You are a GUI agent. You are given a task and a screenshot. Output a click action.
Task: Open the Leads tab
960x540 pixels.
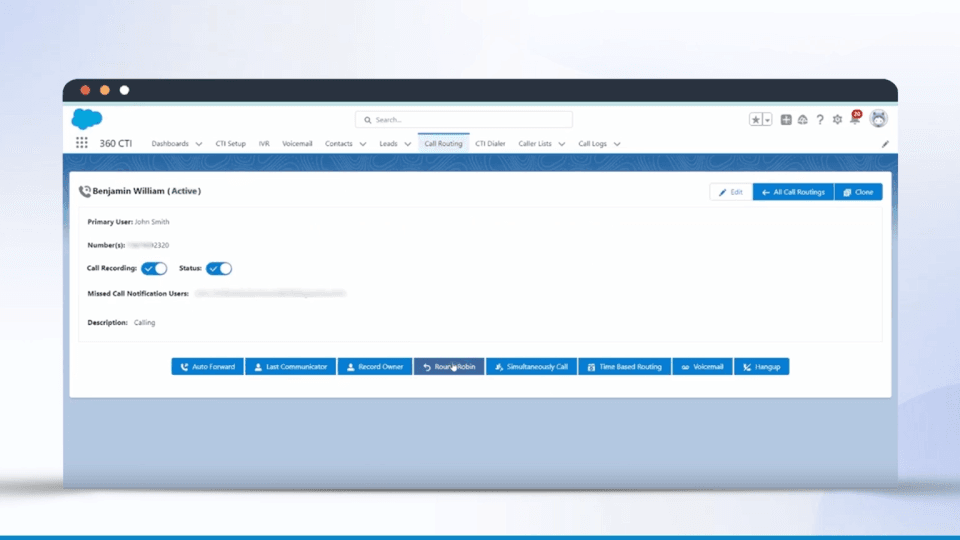click(388, 143)
